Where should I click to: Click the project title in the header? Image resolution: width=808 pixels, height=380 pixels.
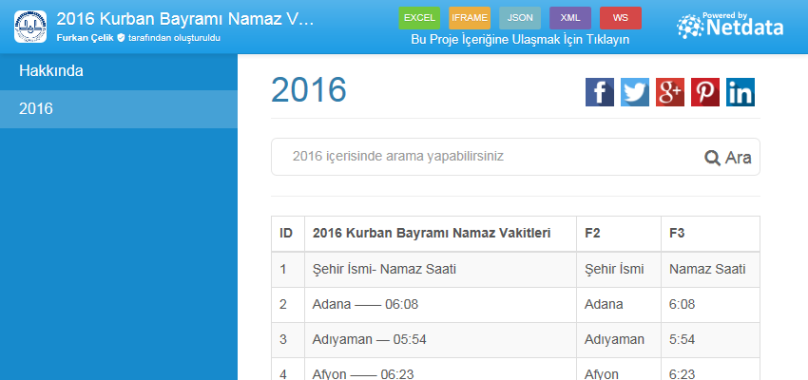tap(185, 19)
